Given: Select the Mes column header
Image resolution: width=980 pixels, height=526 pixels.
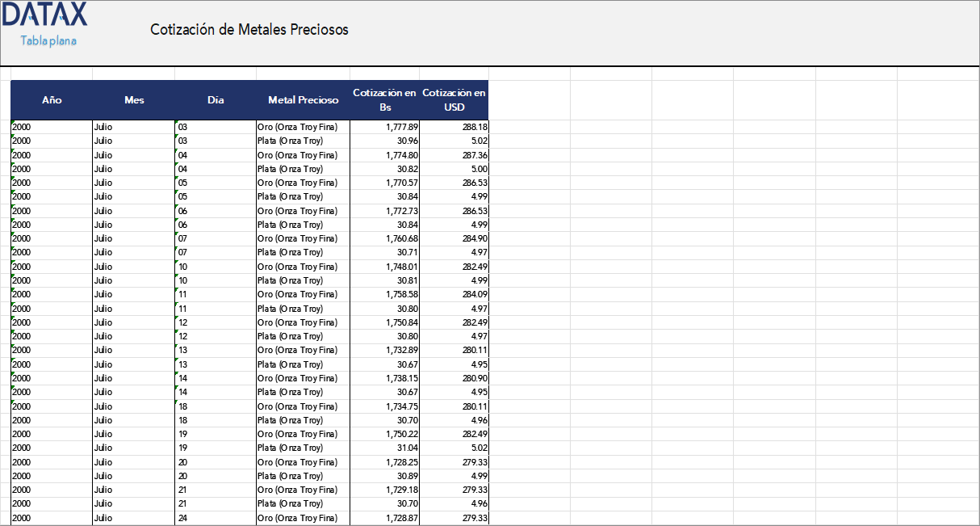Looking at the screenshot, I should [134, 100].
